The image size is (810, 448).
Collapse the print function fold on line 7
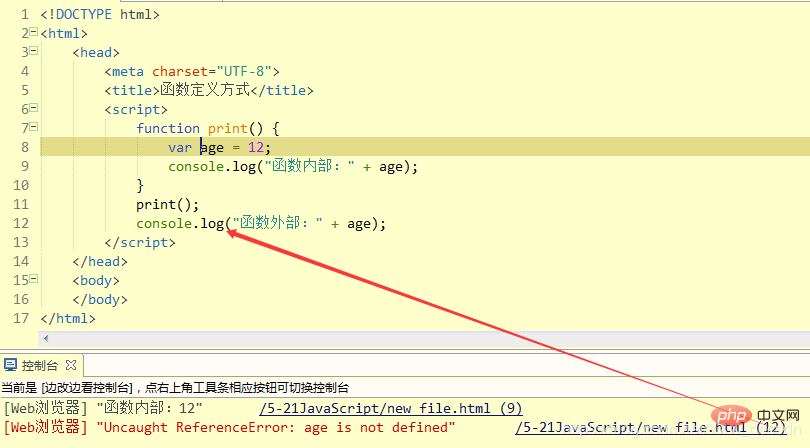33,129
